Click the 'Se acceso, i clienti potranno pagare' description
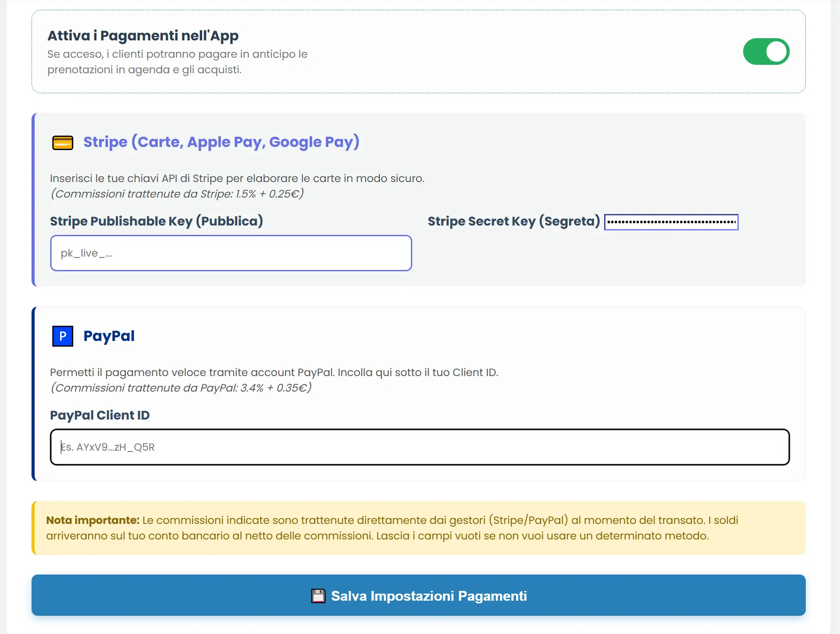The width and height of the screenshot is (840, 634). coord(178,62)
